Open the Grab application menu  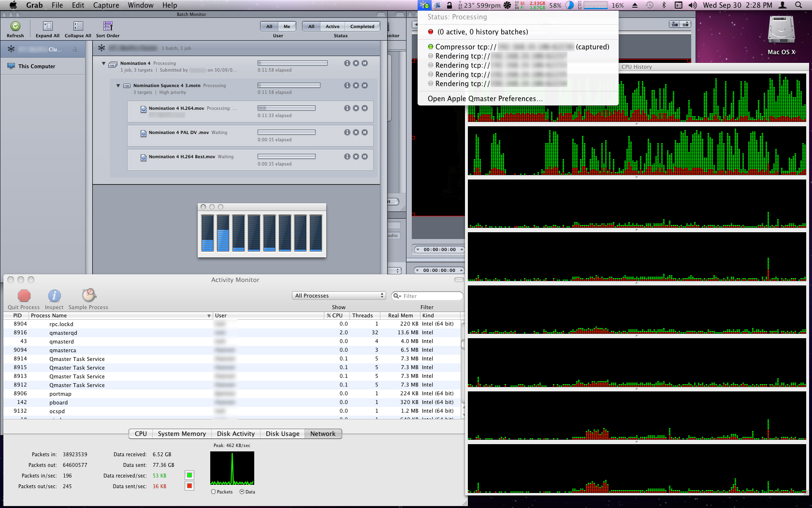pyautogui.click(x=34, y=5)
